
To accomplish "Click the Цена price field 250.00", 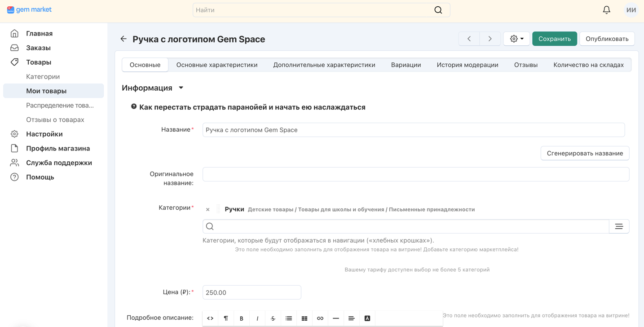I will click(251, 292).
